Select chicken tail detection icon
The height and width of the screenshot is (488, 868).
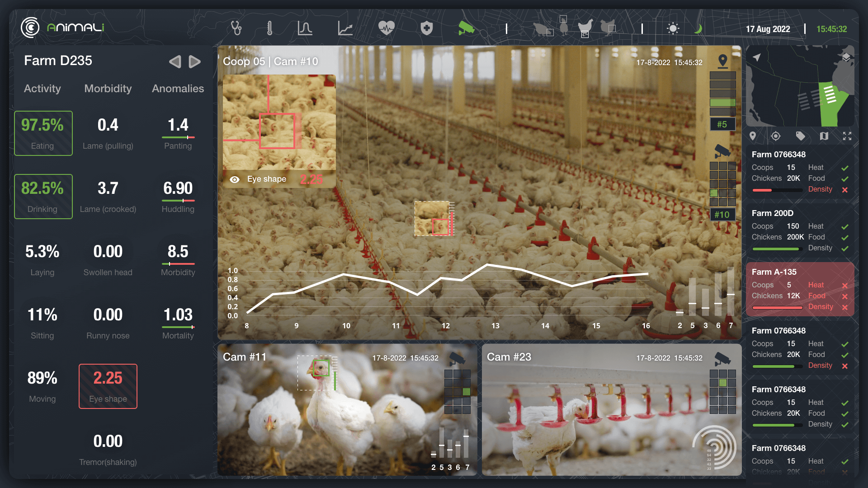pyautogui.click(x=543, y=29)
